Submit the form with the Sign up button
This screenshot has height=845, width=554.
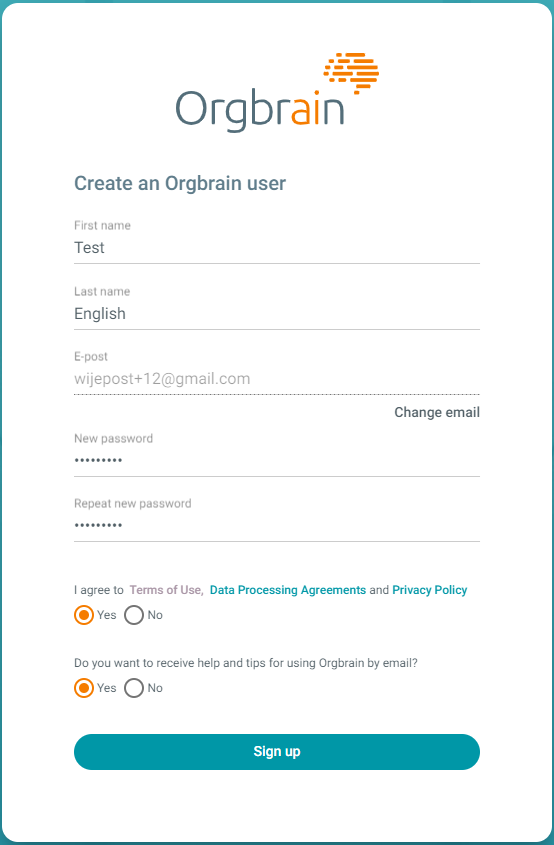tap(276, 752)
